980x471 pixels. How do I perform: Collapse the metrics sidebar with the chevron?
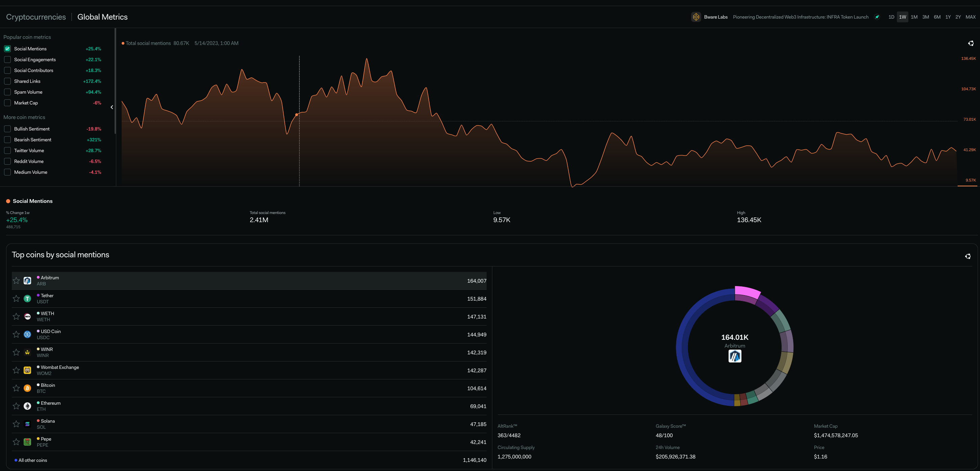point(112,108)
